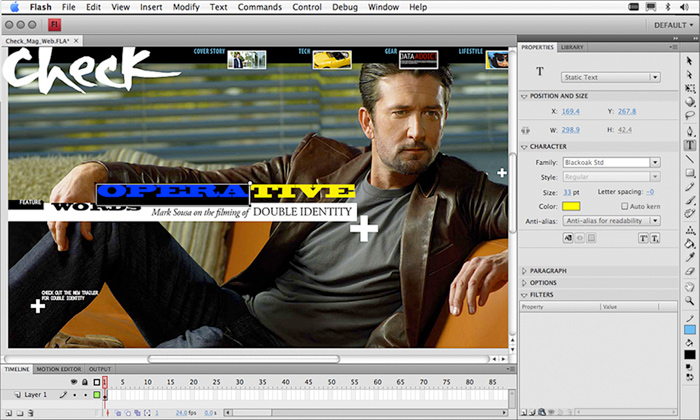Image resolution: width=700 pixels, height=420 pixels.
Task: Click the Letter spacing value
Action: (x=650, y=192)
